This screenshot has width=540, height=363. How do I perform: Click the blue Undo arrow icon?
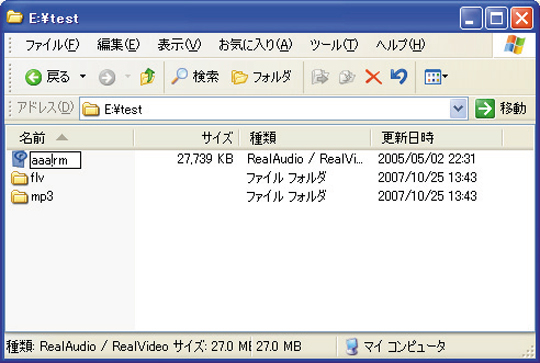(x=399, y=76)
